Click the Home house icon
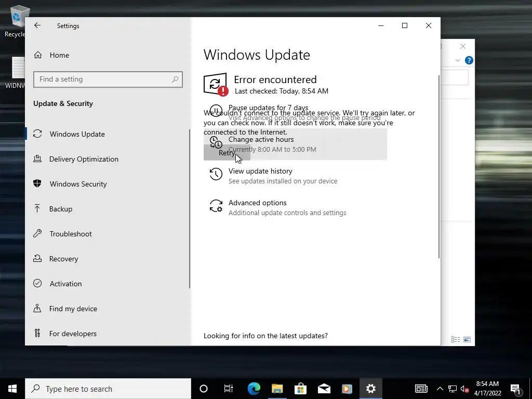532x399 pixels. coord(37,55)
